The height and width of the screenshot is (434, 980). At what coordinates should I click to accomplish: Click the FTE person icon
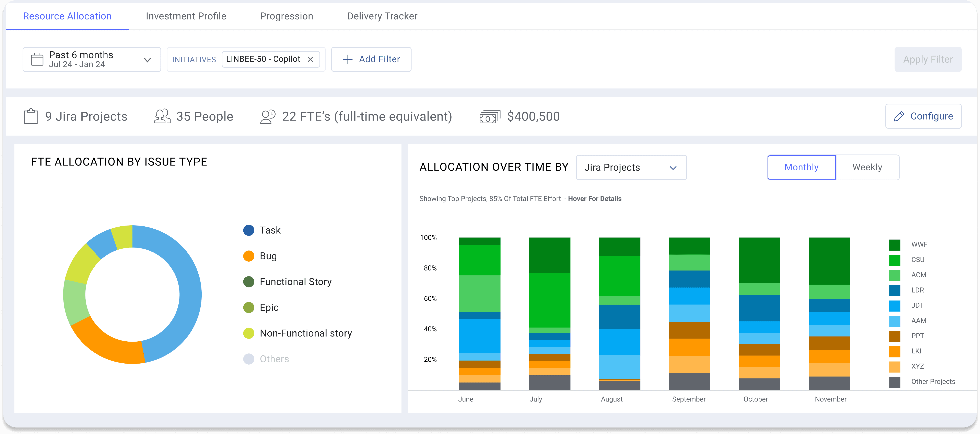pyautogui.click(x=267, y=116)
